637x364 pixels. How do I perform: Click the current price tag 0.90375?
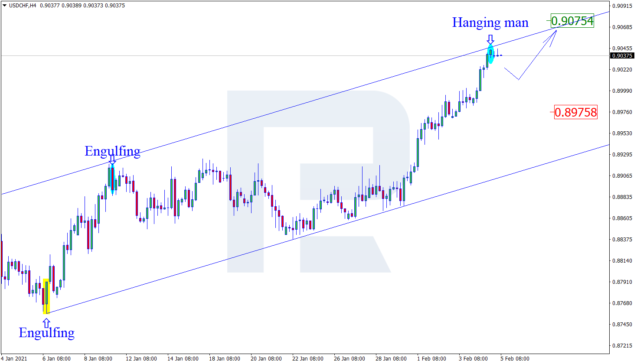pos(622,56)
